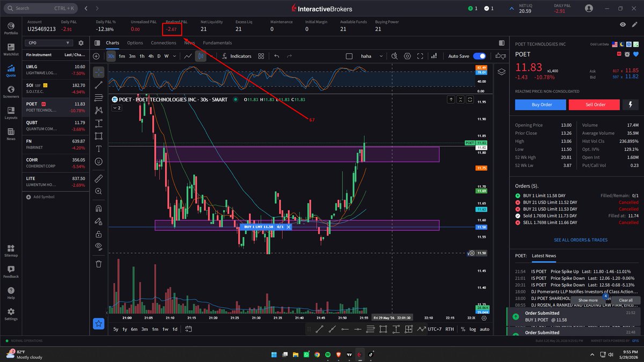Undo last chart action

pos(277,56)
